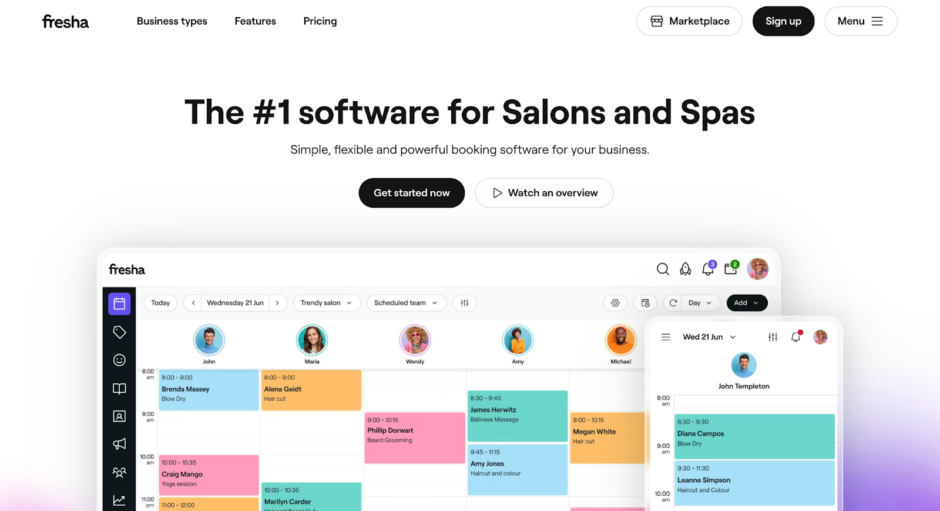Viewport: 940px width, 511px height.
Task: Open the calendar icon in sidebar
Action: click(x=119, y=303)
